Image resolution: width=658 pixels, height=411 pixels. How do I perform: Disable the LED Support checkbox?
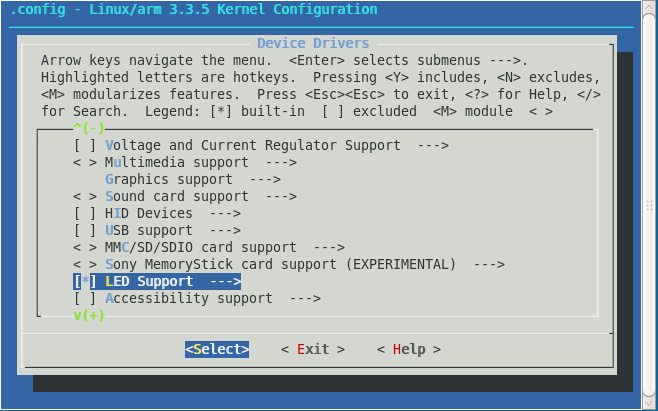click(85, 281)
